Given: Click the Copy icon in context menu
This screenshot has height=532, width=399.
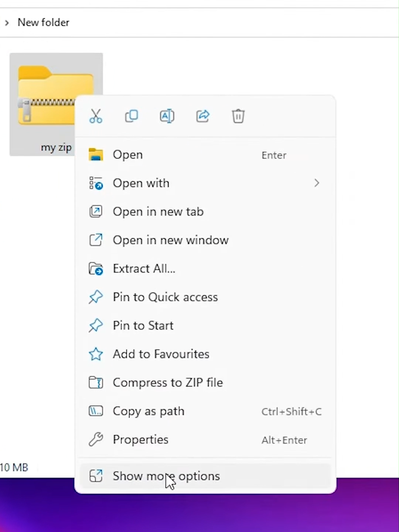Looking at the screenshot, I should (132, 116).
